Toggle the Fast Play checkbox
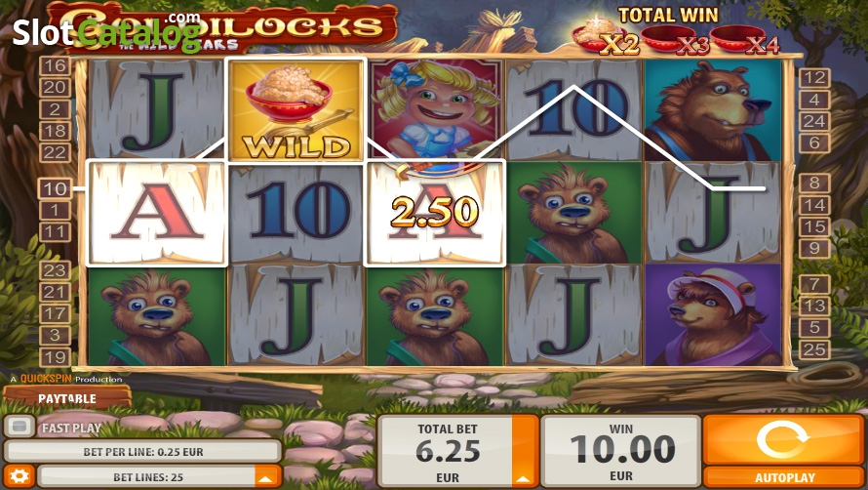Image resolution: width=868 pixels, height=490 pixels. click(x=20, y=427)
